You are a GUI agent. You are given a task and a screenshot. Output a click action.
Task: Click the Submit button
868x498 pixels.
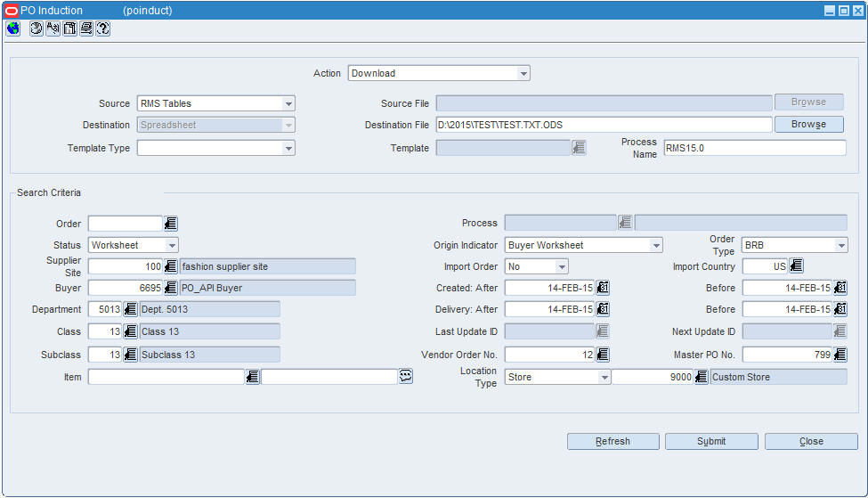tap(711, 442)
